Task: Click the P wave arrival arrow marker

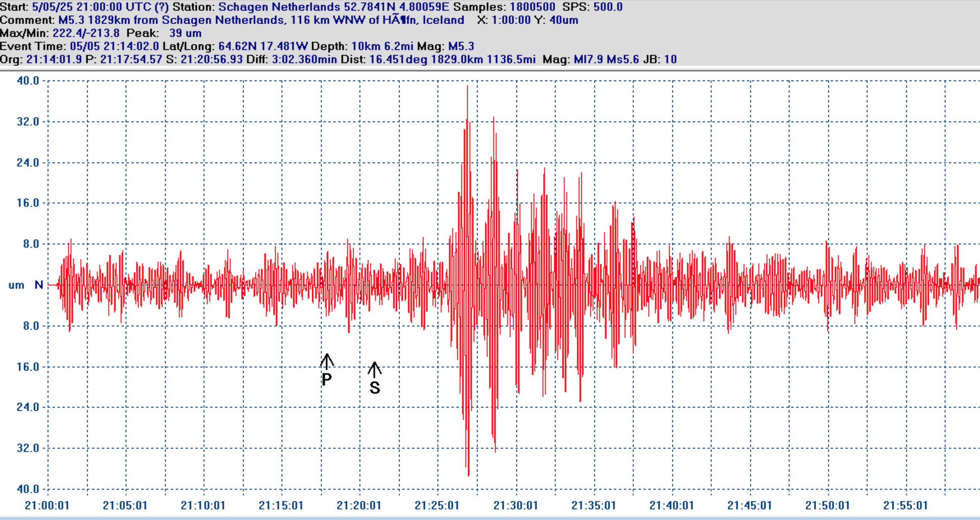Action: [327, 361]
